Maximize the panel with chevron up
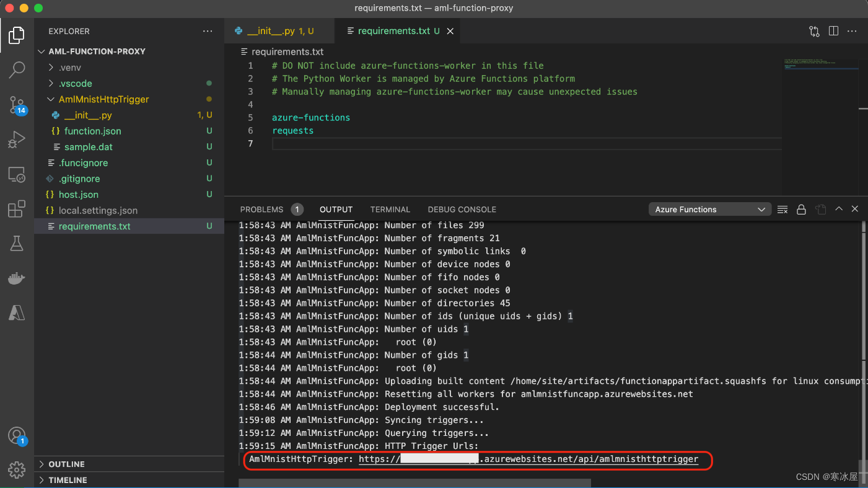Viewport: 868px width, 488px height. [x=839, y=209]
